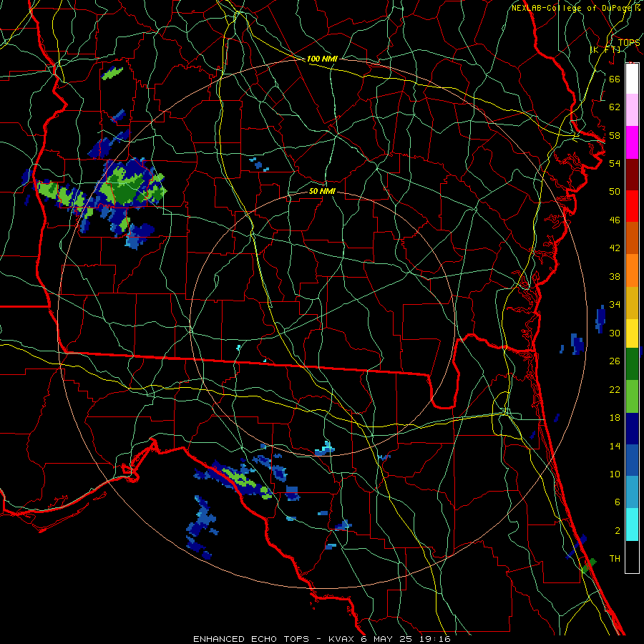644x644 pixels.
Task: Click the '26' legend value
Action: pyautogui.click(x=615, y=361)
